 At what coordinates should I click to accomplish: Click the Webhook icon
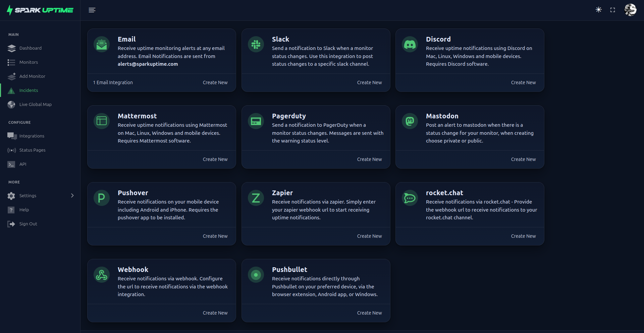pos(102,275)
